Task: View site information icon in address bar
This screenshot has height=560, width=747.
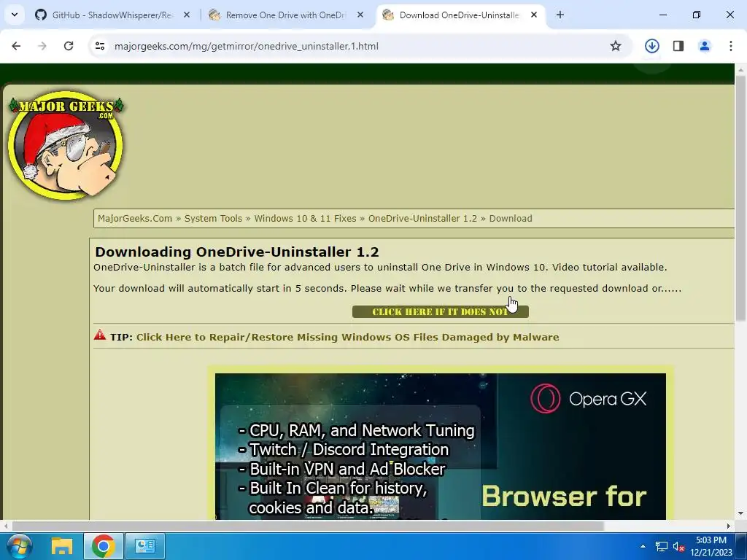Action: [99, 46]
